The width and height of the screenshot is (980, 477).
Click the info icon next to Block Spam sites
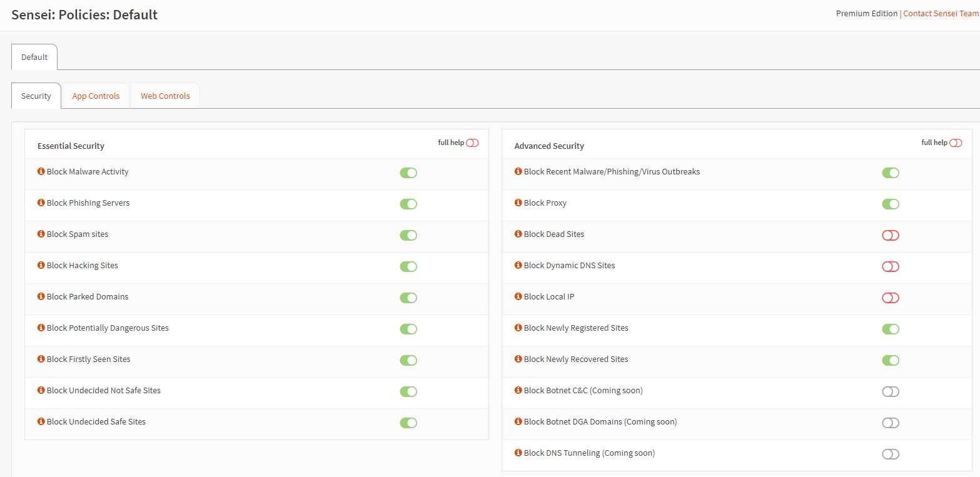pyautogui.click(x=41, y=234)
